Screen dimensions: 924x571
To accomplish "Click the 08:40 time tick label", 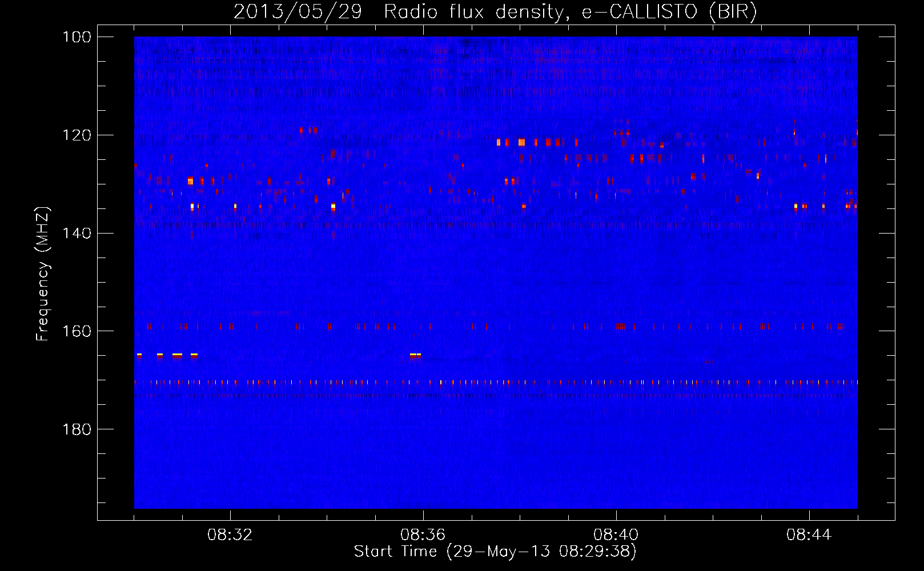I will (616, 535).
